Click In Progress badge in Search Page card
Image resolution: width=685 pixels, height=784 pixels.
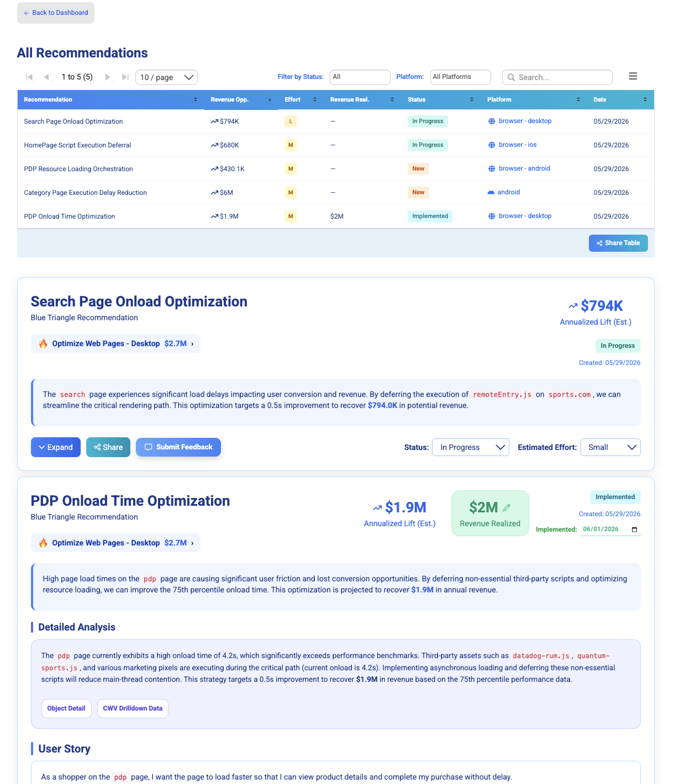(618, 346)
